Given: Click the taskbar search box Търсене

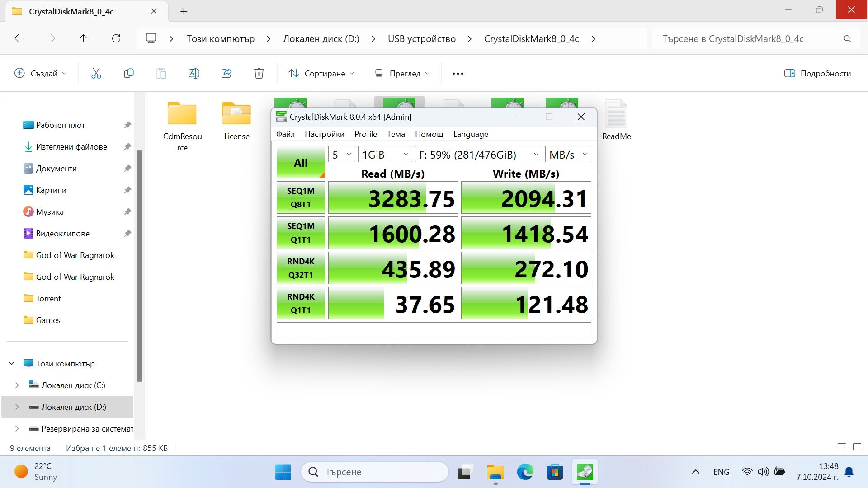Looking at the screenshot, I should [x=375, y=472].
